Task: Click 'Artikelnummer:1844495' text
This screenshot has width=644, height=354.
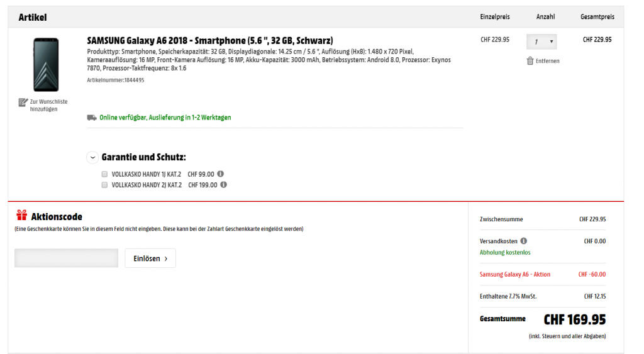Action: point(116,80)
